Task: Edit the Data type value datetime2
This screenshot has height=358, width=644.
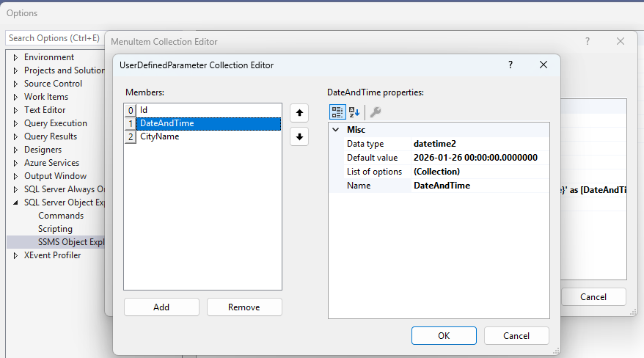Action: (x=480, y=144)
